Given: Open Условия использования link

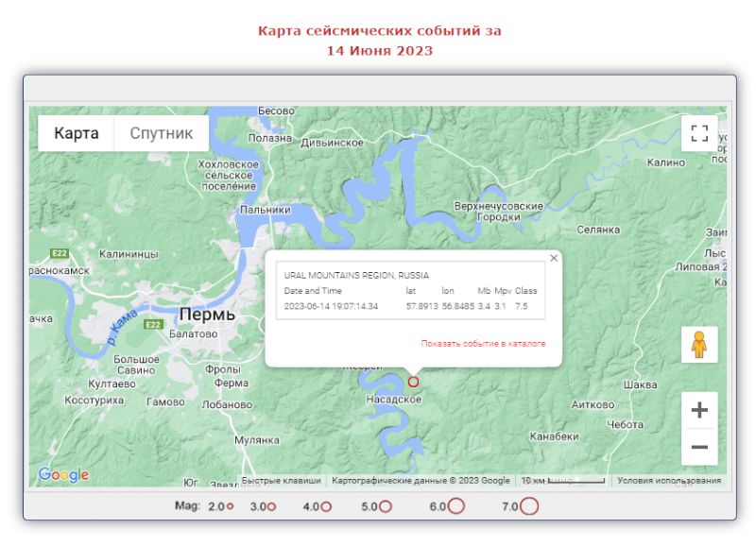Looking at the screenshot, I should pyautogui.click(x=669, y=481).
